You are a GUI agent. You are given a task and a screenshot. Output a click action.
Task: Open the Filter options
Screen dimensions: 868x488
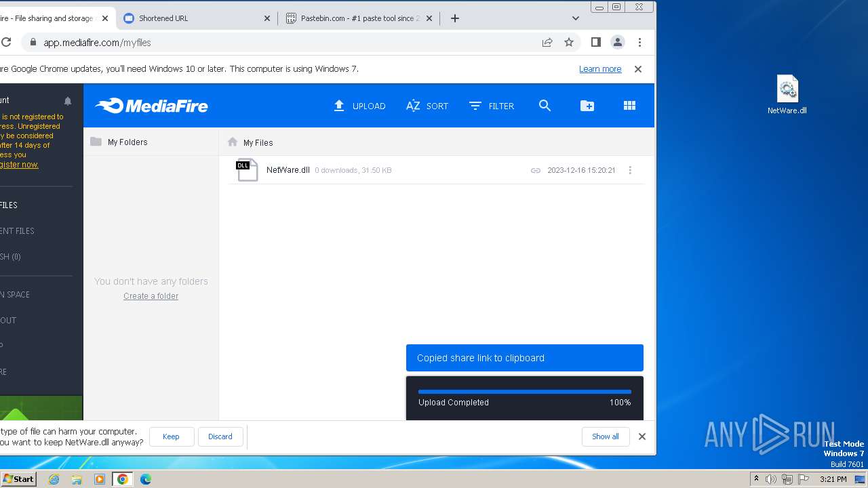tap(492, 106)
